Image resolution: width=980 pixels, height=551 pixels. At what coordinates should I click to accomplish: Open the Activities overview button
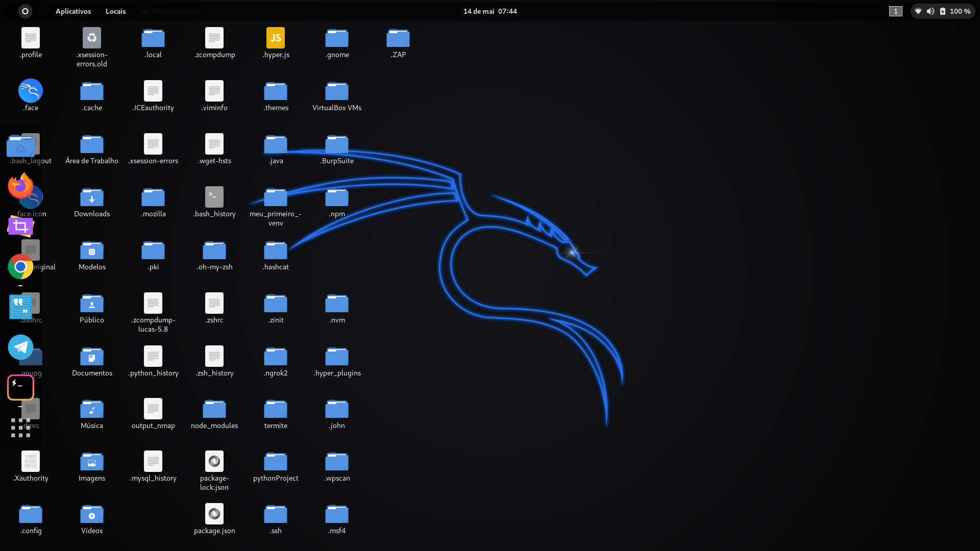(x=25, y=11)
